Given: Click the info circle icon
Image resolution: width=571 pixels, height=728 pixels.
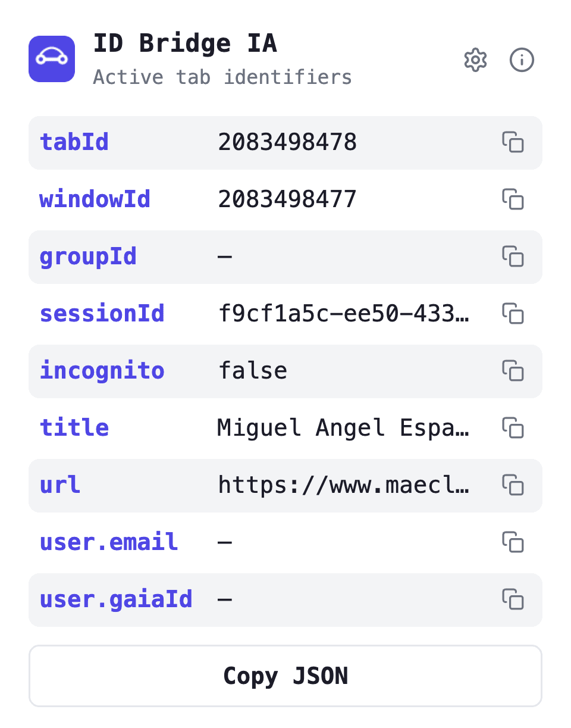Looking at the screenshot, I should [522, 60].
